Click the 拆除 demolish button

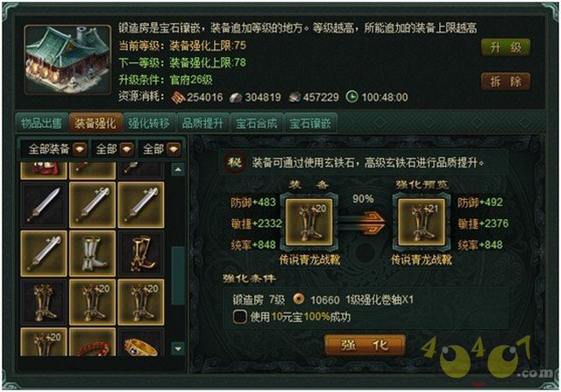506,82
